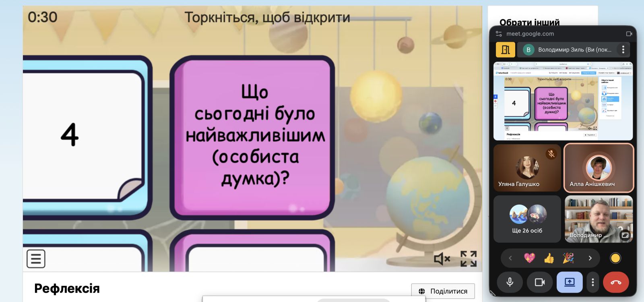Send the thumbs up reaction
This screenshot has height=302, width=644.
click(x=549, y=258)
